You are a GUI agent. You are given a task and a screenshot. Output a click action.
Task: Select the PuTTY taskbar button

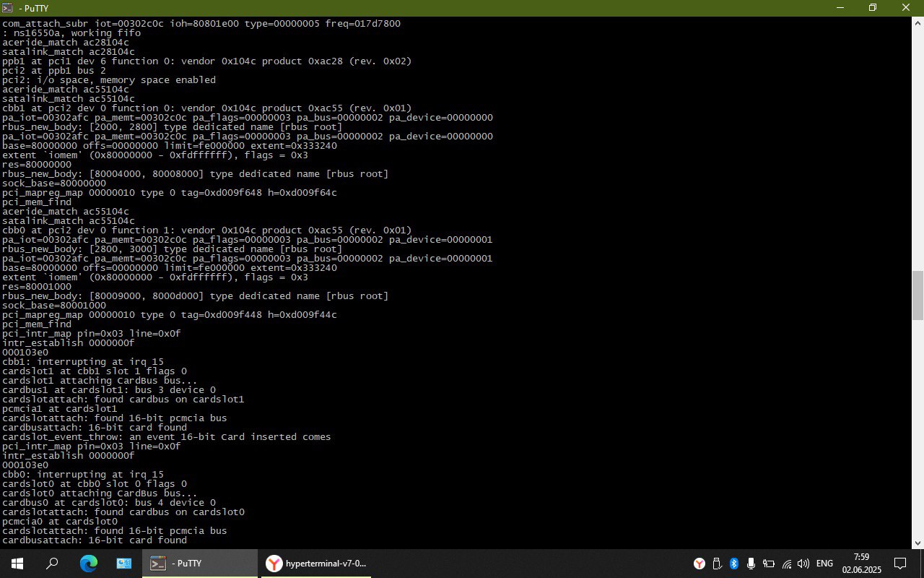[200, 564]
